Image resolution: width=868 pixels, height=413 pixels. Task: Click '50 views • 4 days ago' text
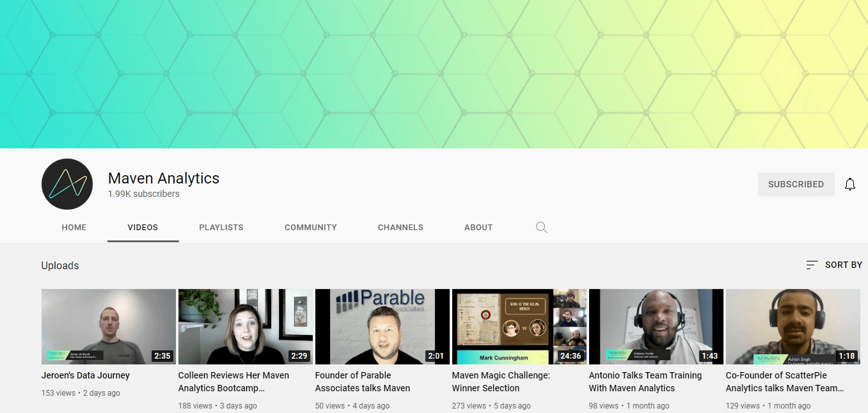coord(352,406)
